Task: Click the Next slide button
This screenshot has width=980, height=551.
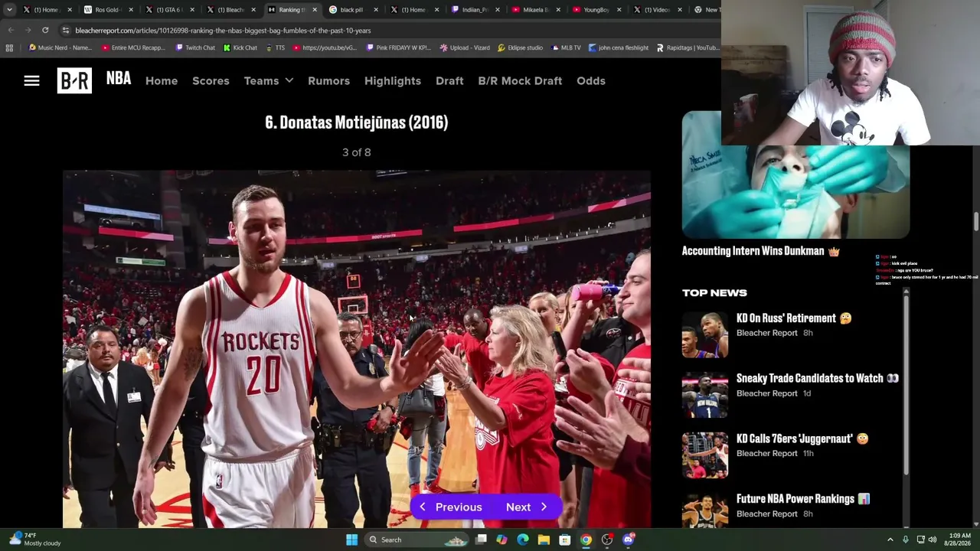Action: 527,507
